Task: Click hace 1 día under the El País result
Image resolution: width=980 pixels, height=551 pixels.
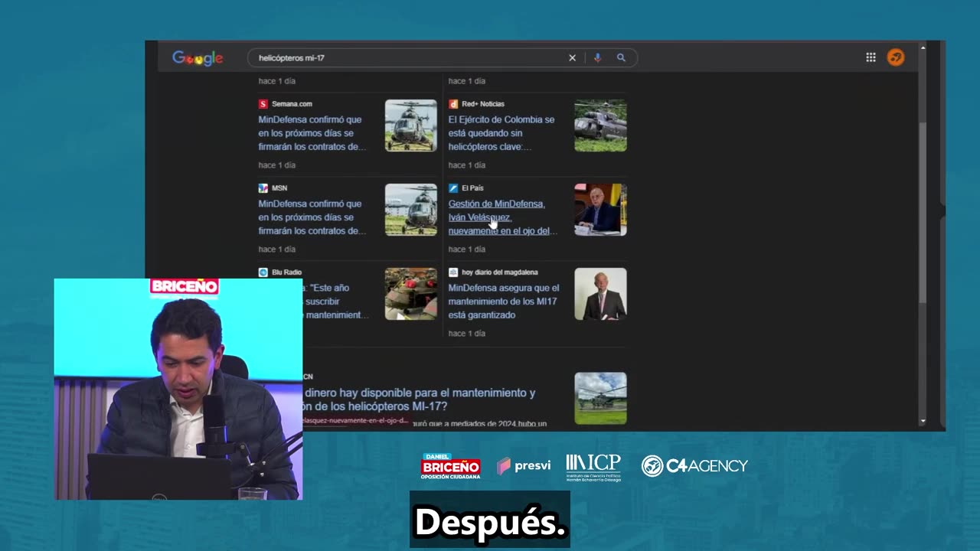Action: tap(467, 249)
